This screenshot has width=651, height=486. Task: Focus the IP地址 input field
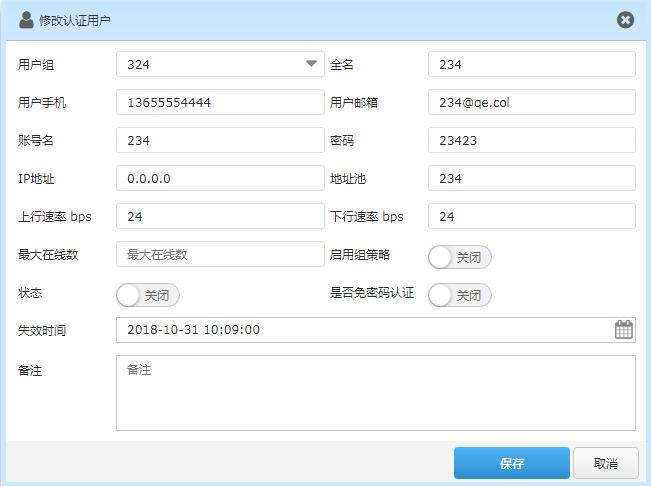220,178
